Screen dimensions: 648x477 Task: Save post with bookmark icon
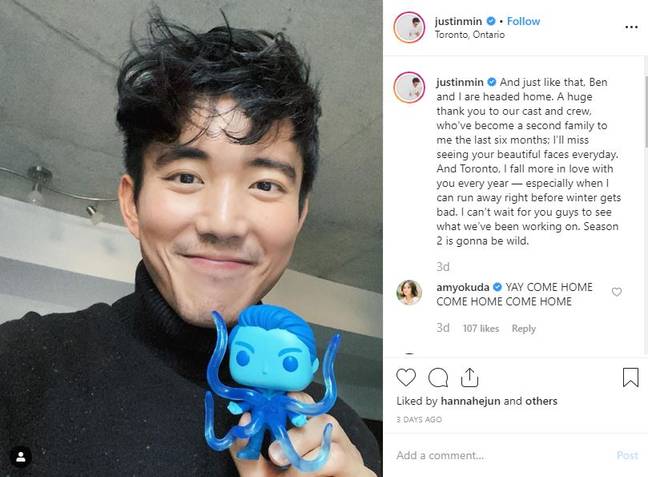[x=631, y=377]
